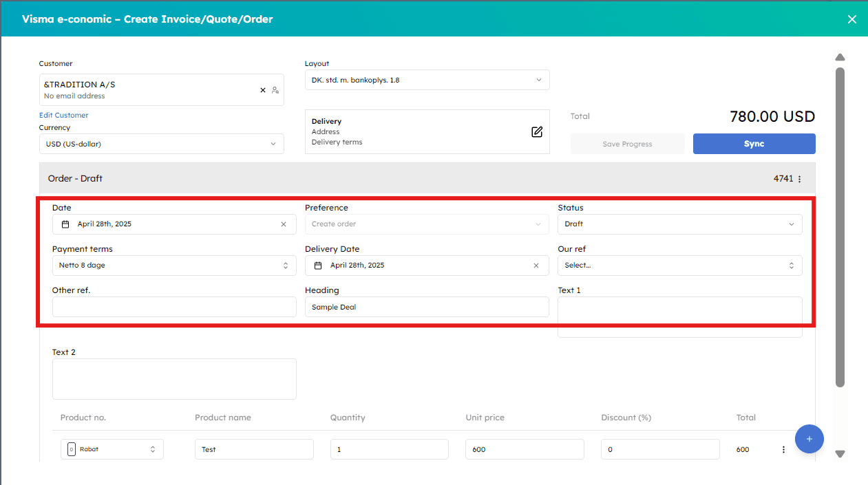868x485 pixels.
Task: Click the Discount field with 0
Action: pos(660,449)
